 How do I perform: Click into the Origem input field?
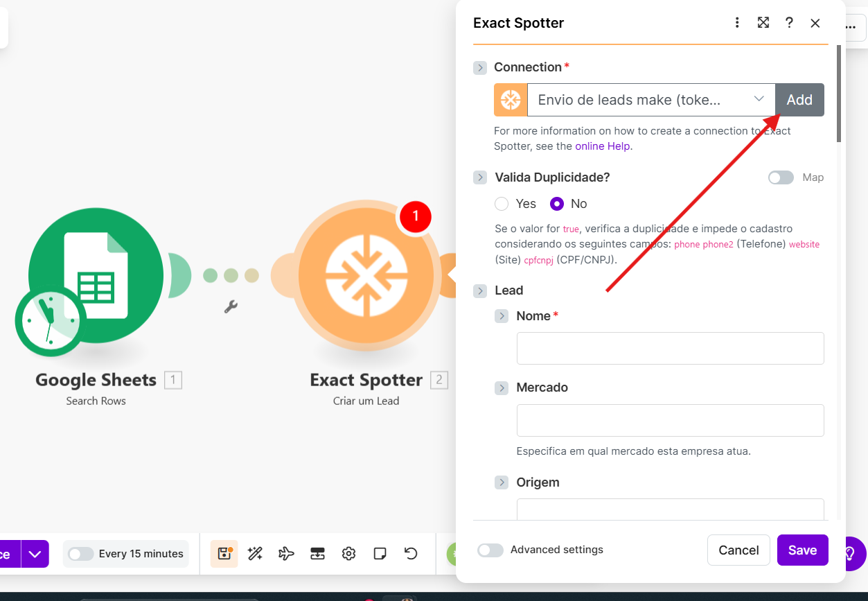click(x=671, y=509)
